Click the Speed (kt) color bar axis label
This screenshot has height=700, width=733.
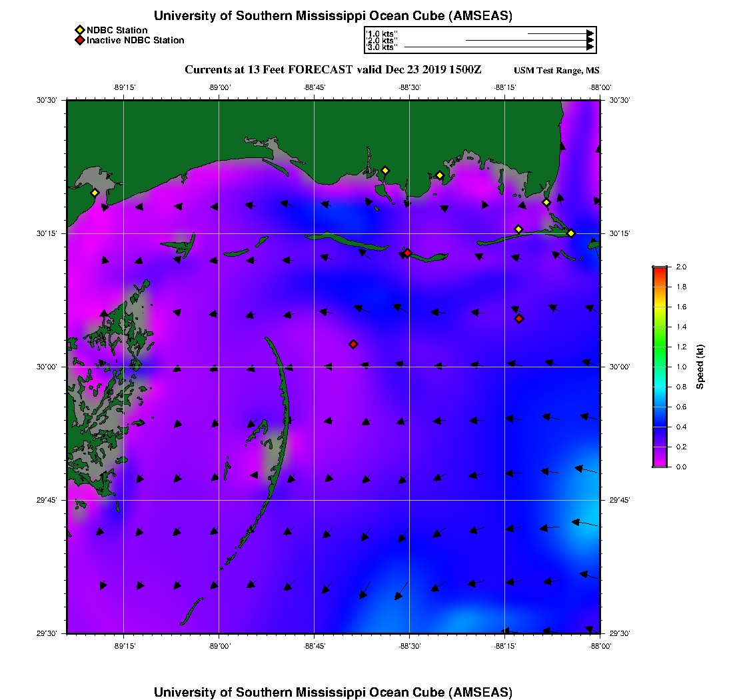tap(700, 367)
